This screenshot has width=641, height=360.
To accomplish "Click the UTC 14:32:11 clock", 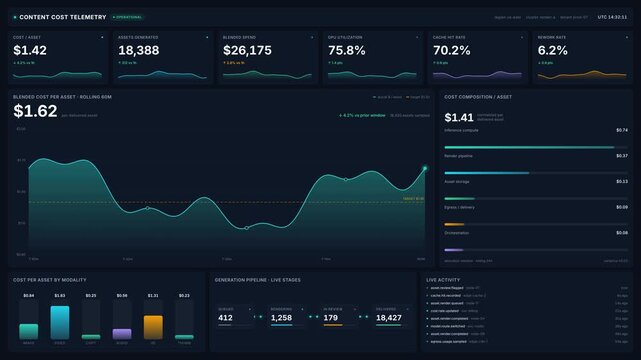I will 612,17.
